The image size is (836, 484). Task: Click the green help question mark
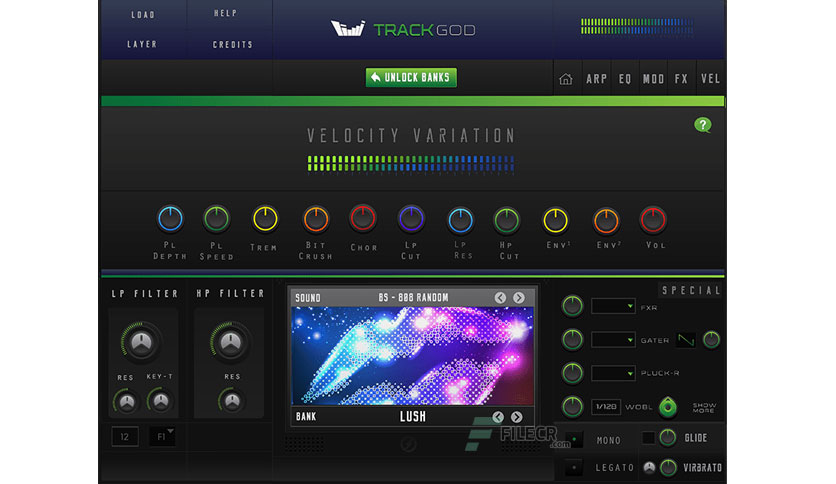click(703, 125)
